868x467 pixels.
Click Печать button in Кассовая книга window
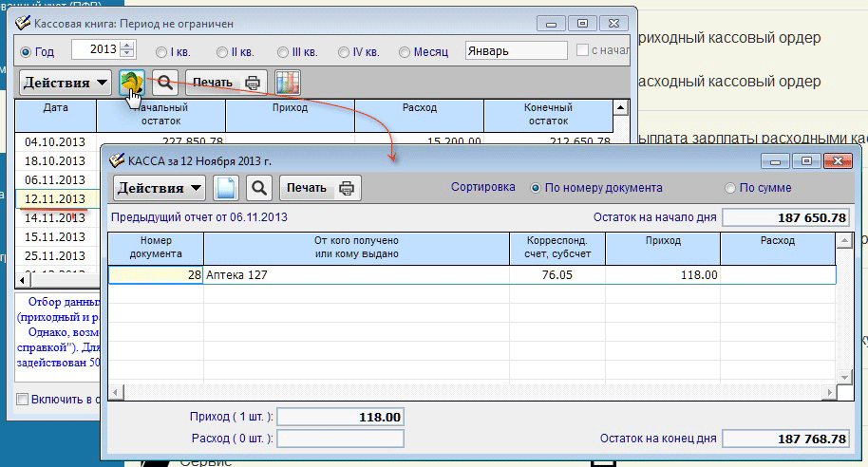(x=226, y=83)
